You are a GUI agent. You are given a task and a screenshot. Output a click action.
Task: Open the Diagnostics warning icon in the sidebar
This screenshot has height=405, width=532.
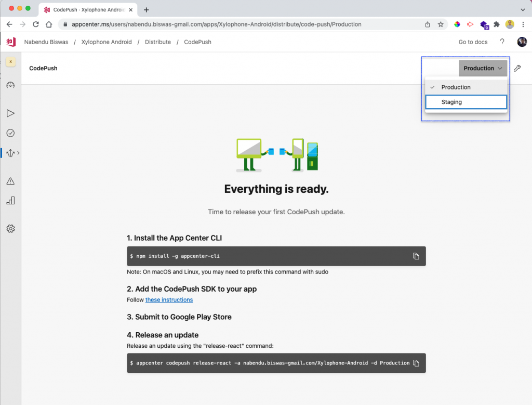point(10,181)
